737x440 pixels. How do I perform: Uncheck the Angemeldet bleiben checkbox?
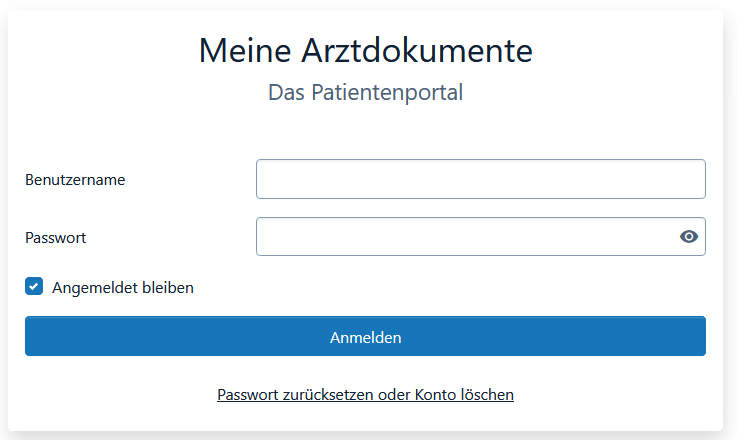pyautogui.click(x=34, y=287)
